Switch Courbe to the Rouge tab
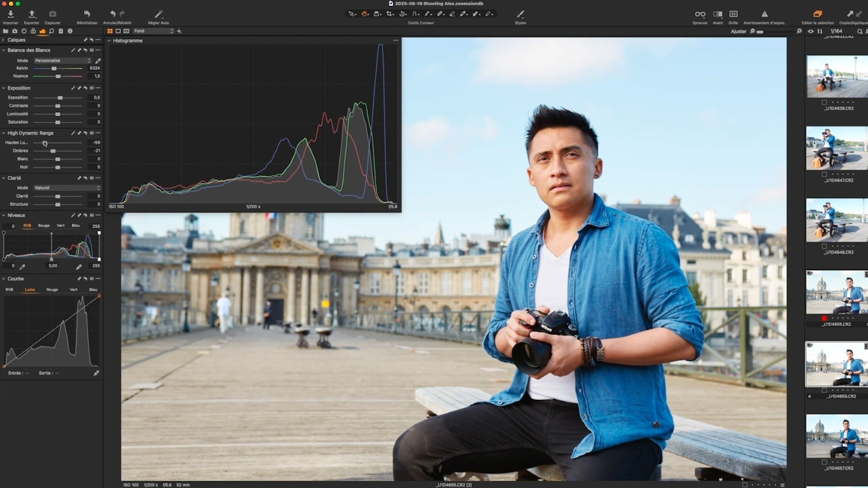The image size is (868, 488). (52, 290)
